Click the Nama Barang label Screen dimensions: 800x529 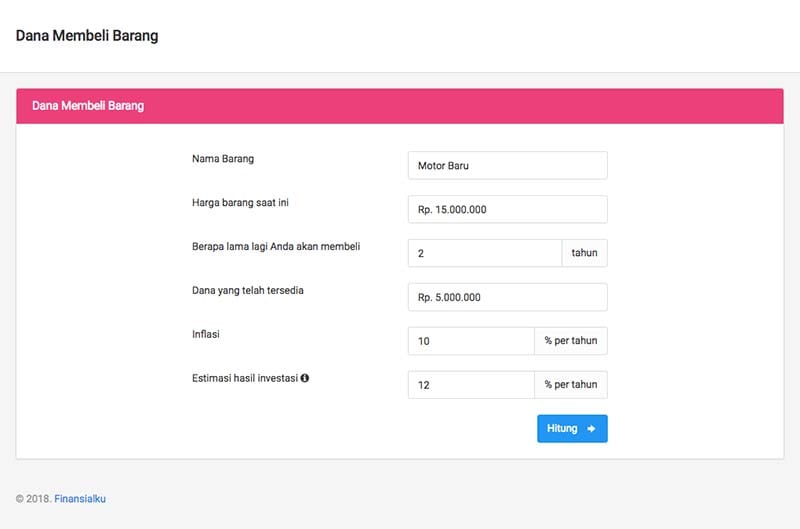coord(222,158)
